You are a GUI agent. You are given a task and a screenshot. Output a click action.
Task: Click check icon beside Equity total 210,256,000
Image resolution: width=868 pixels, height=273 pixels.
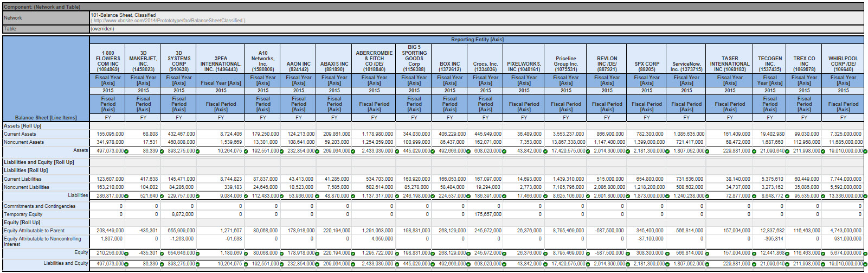pyautogui.click(x=126, y=253)
